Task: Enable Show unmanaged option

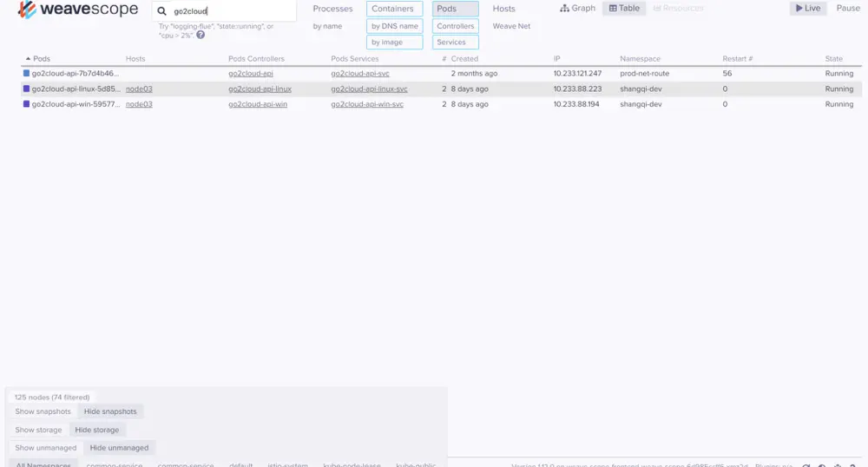Action: click(x=46, y=448)
